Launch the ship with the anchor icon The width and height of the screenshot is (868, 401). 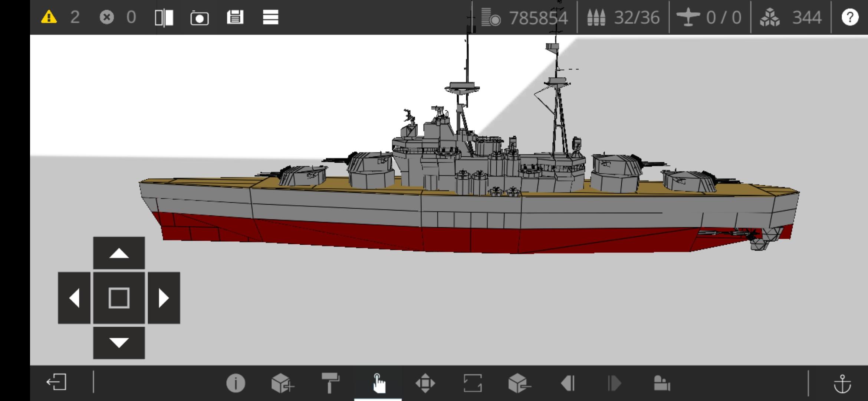[842, 383]
